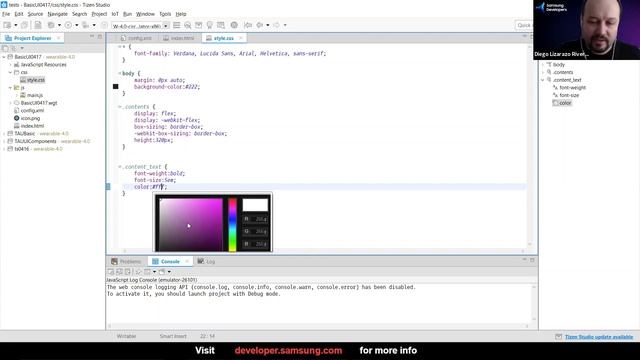Image resolution: width=640 pixels, height=360 pixels.
Task: Click the Certificate Manager toolbar icon
Action: 221,25
